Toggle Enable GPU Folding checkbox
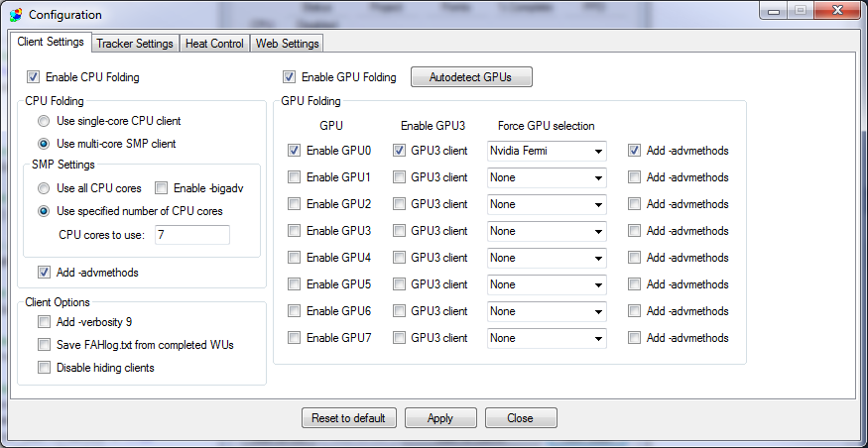The width and height of the screenshot is (868, 448). point(289,77)
